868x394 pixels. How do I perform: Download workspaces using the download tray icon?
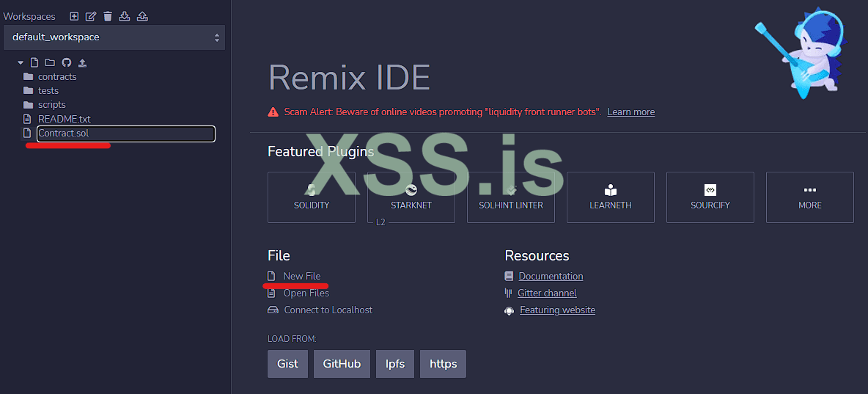125,17
